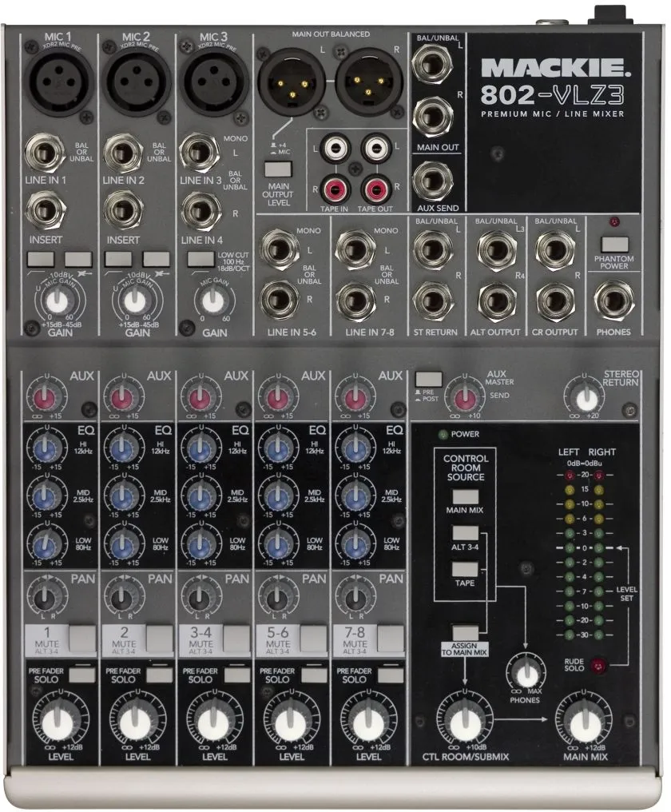671x812 pixels.
Task: Click the channel 3 mic Gain knob
Action: point(212,301)
